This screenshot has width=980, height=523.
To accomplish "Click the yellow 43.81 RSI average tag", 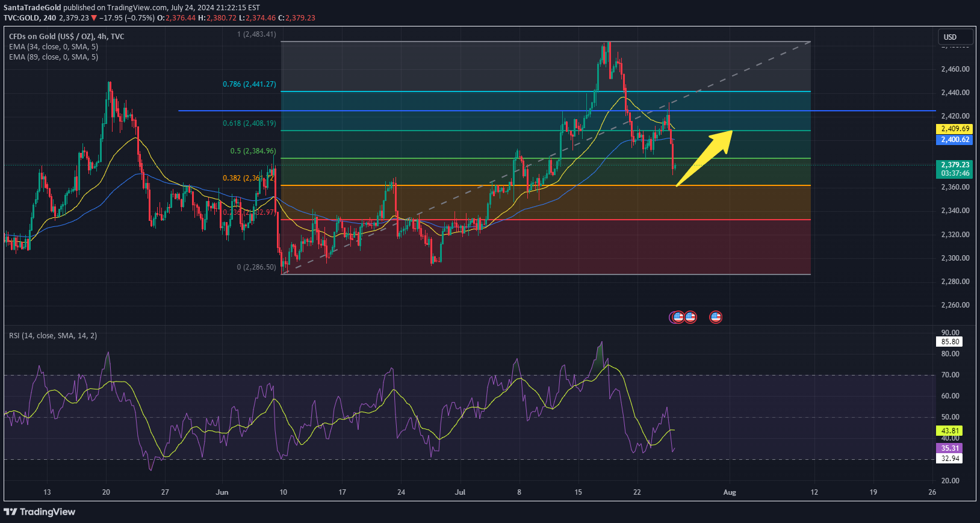I will (x=950, y=431).
